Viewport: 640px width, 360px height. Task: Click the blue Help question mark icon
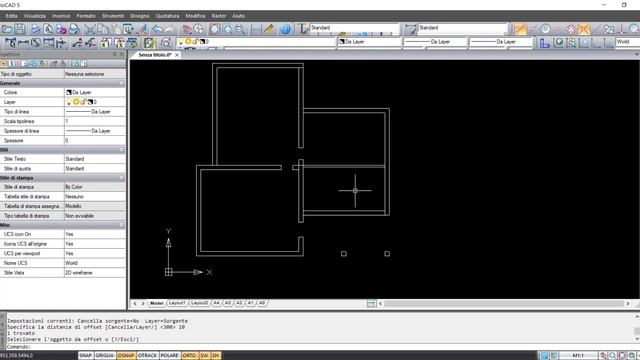285,29
